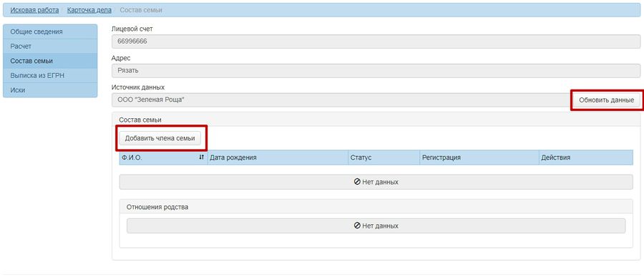Focus the Лицевой счет field
Viewport: 644px width, 280px height.
(x=376, y=42)
